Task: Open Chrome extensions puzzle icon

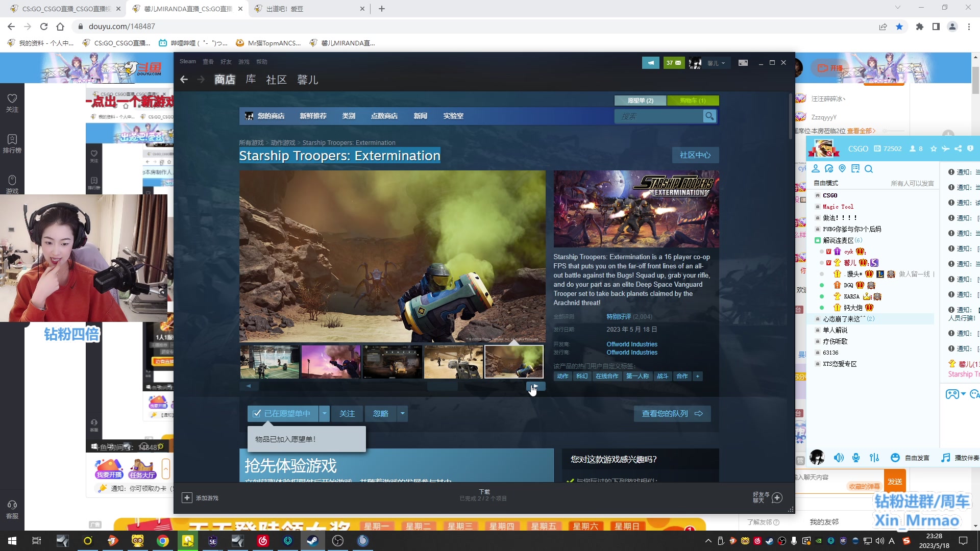Action: (920, 27)
